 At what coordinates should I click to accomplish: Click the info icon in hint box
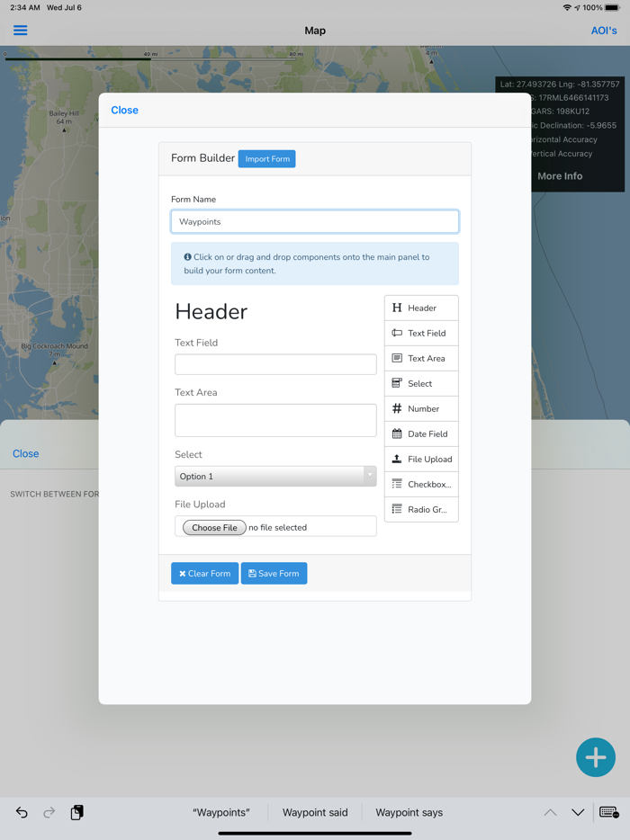188,257
